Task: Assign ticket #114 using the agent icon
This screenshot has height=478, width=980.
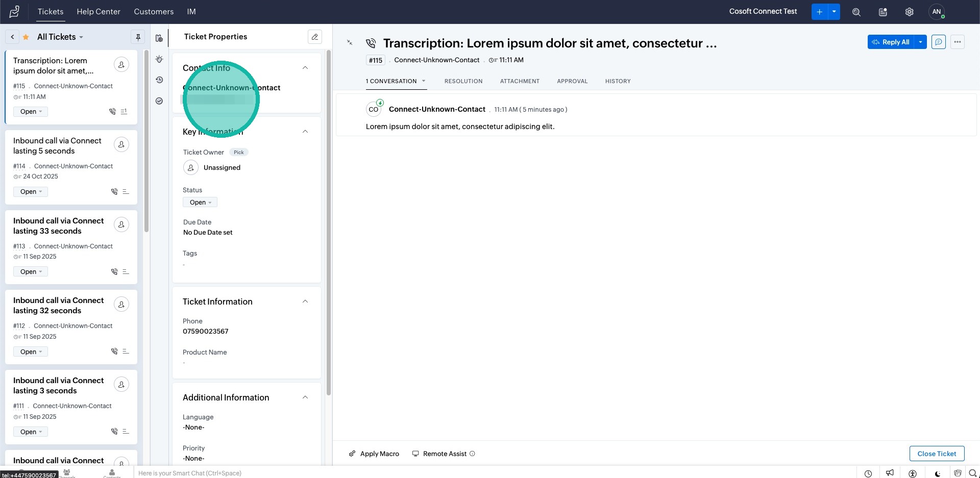Action: [121, 144]
